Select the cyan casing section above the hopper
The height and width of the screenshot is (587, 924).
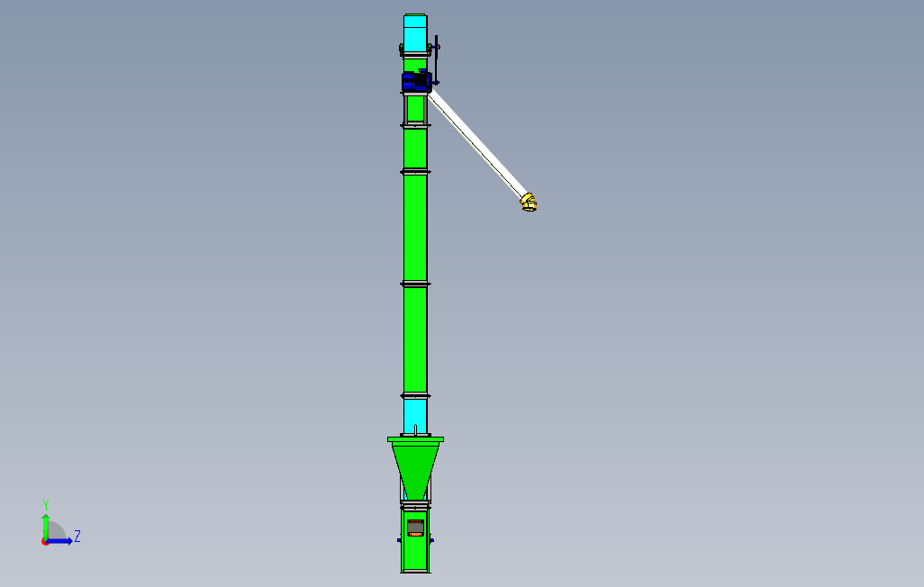click(x=415, y=416)
